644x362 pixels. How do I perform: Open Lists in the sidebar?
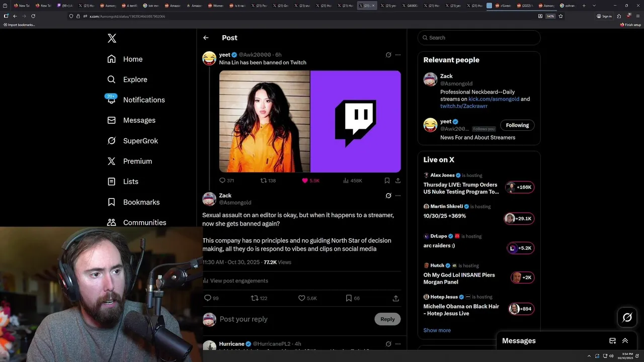[123, 182]
